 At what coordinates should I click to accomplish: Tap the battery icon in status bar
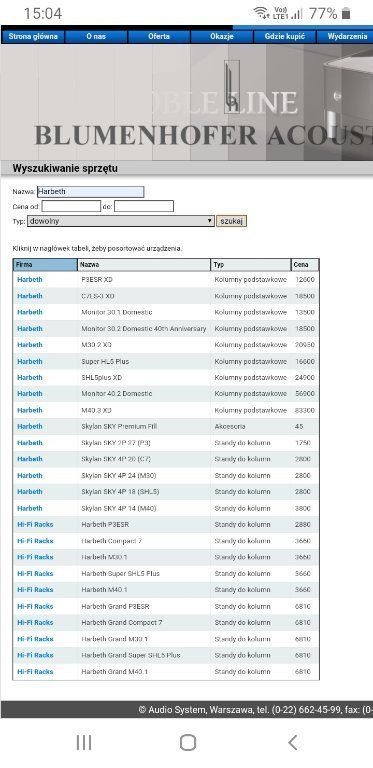346,13
